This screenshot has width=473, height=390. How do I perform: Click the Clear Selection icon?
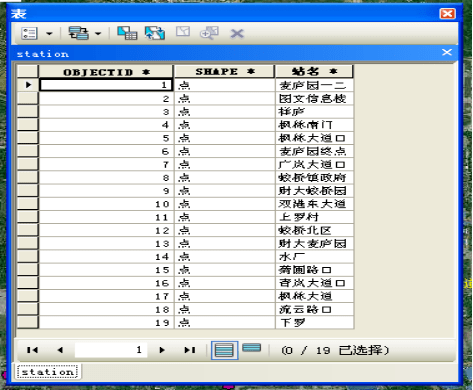tap(183, 32)
